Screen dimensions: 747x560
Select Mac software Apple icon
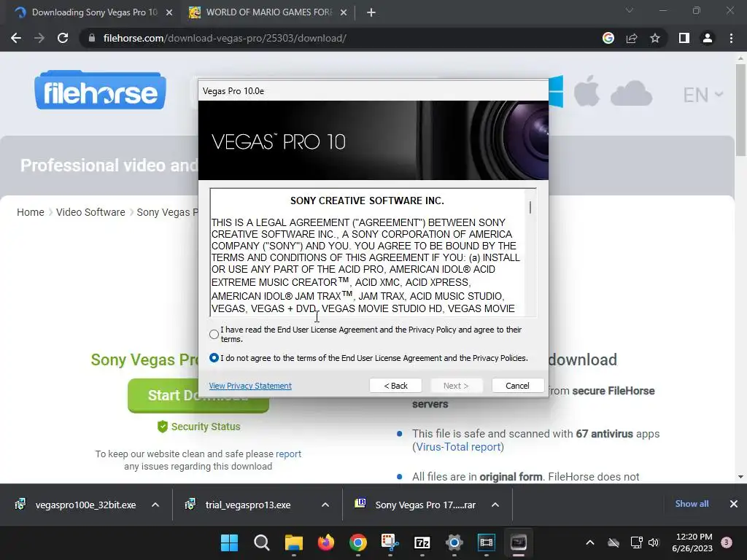pyautogui.click(x=587, y=90)
